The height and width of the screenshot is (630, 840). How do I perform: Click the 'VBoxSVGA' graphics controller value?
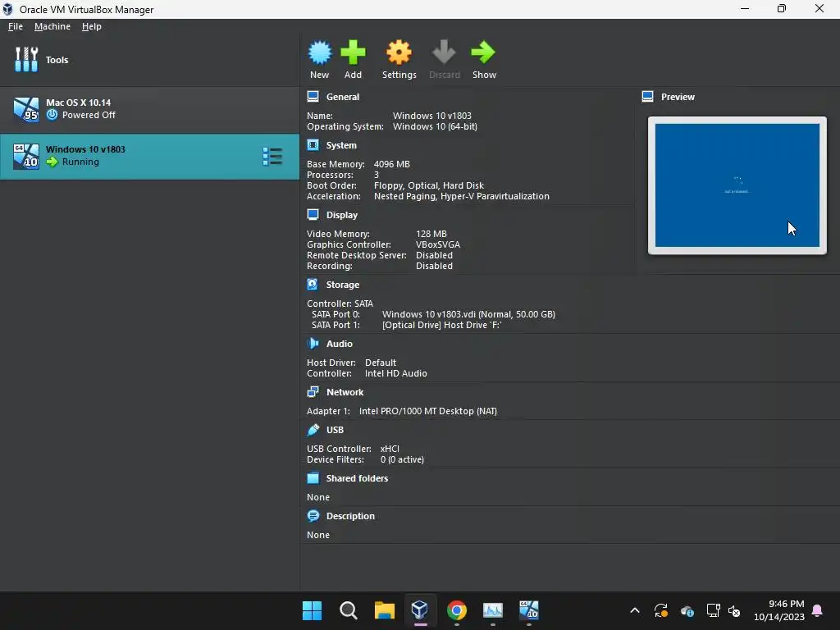pyautogui.click(x=438, y=244)
